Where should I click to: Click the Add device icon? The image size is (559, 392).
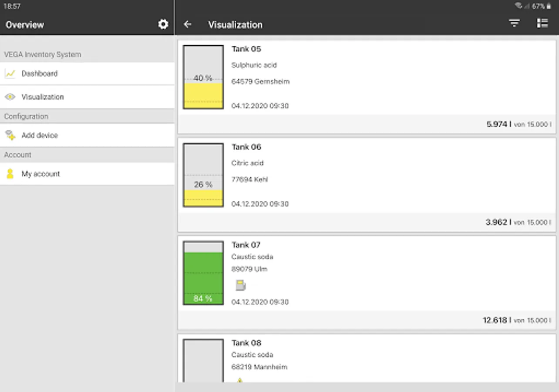click(x=10, y=135)
